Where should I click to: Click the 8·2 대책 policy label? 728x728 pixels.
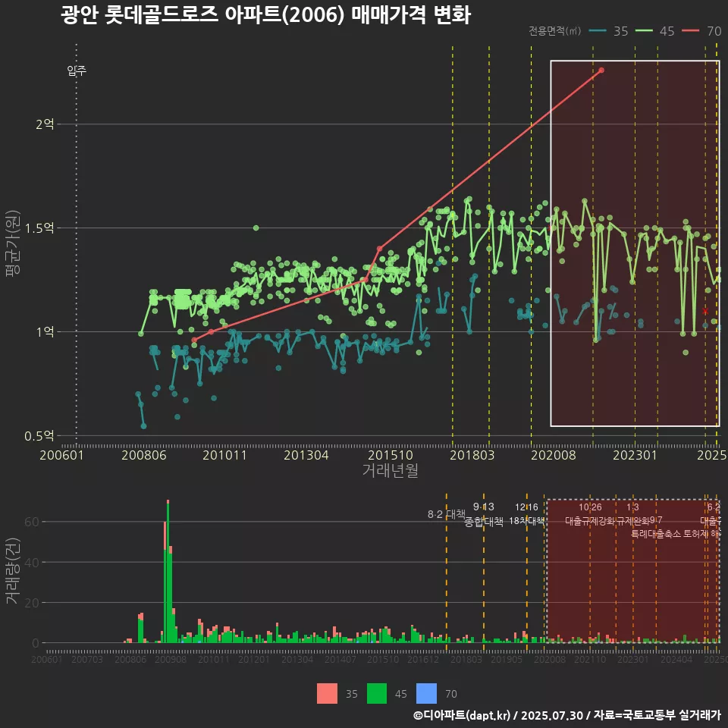[446, 514]
